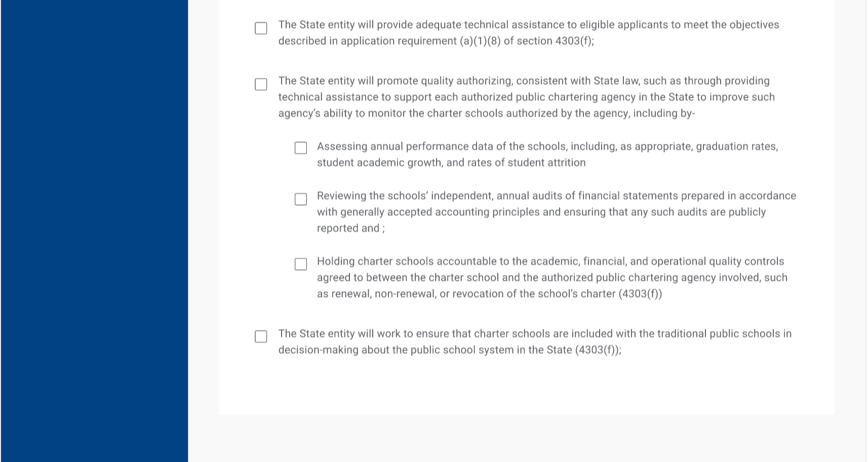The height and width of the screenshot is (462, 868).
Task: Click the blue sidebar panel
Action: [x=94, y=231]
